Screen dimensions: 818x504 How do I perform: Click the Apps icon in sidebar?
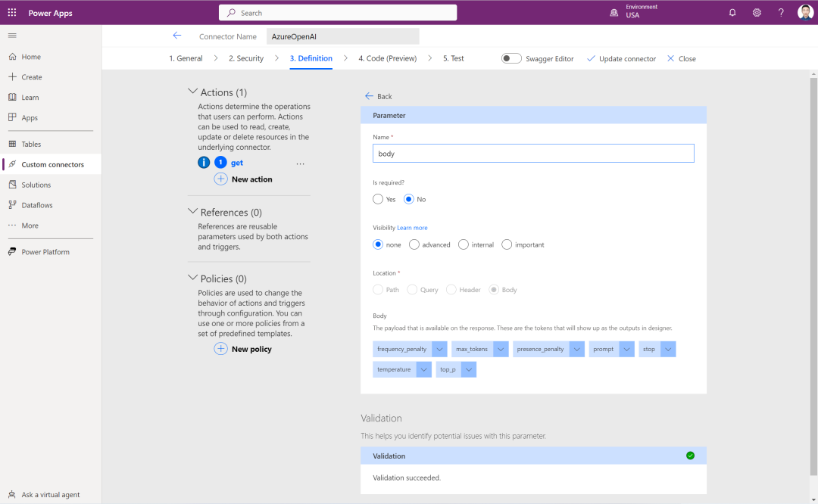click(x=13, y=117)
